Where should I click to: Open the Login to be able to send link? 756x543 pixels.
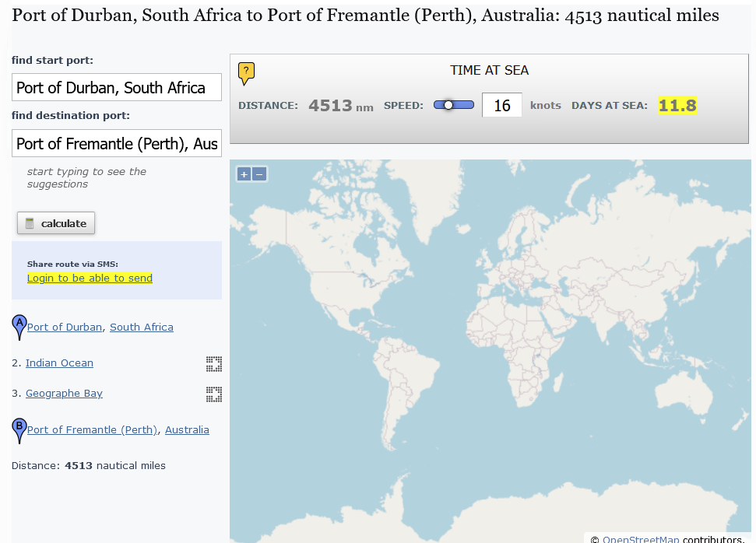pos(90,279)
